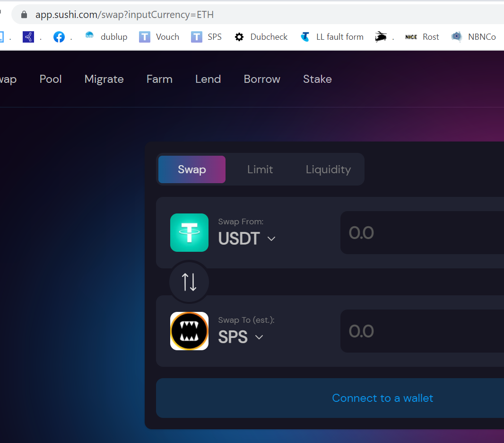Open the Migrate navigation item

pos(104,79)
